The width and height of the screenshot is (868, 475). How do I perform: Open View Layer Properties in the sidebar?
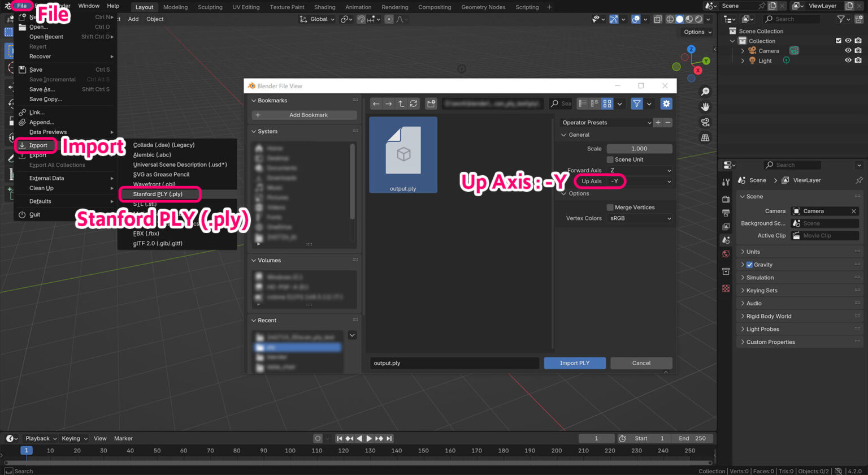tap(726, 226)
